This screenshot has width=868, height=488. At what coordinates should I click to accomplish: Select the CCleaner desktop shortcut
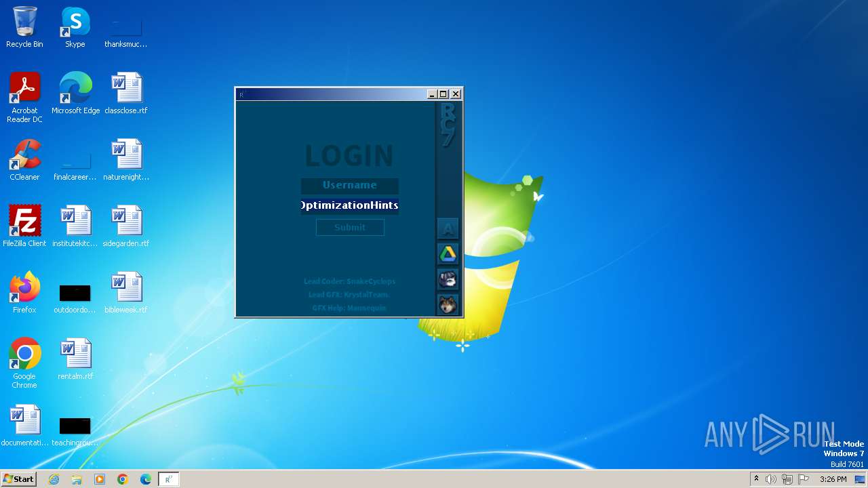pyautogui.click(x=24, y=161)
